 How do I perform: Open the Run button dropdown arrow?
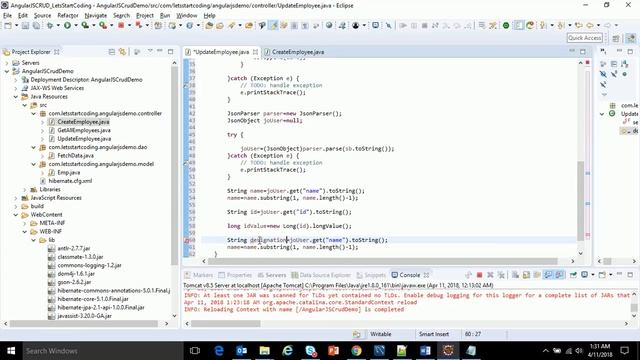(76, 26)
